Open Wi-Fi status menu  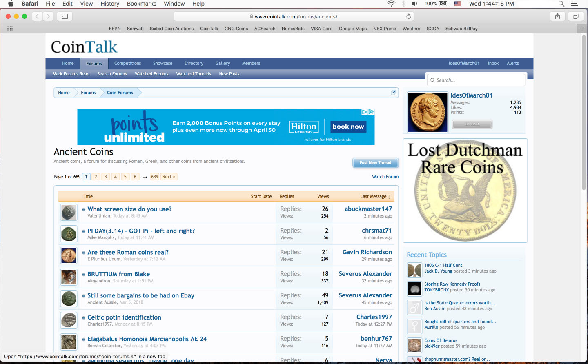click(391, 4)
